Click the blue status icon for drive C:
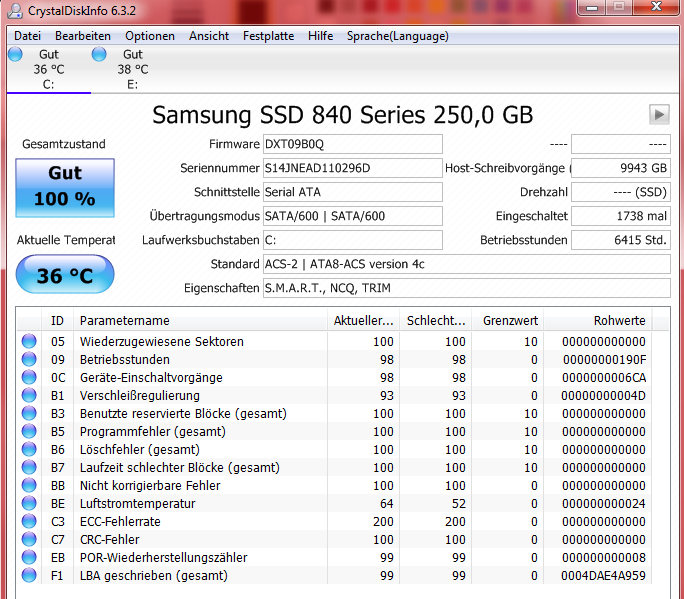The image size is (684, 599). coord(15,54)
